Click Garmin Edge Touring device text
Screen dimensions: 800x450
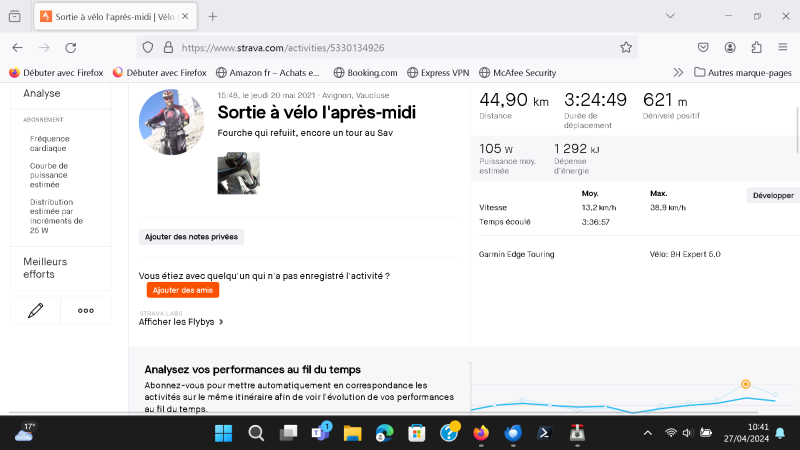pyautogui.click(x=516, y=254)
